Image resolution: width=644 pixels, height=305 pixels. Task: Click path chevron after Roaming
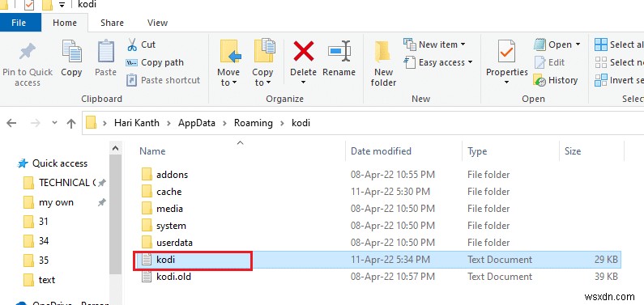pyautogui.click(x=282, y=123)
